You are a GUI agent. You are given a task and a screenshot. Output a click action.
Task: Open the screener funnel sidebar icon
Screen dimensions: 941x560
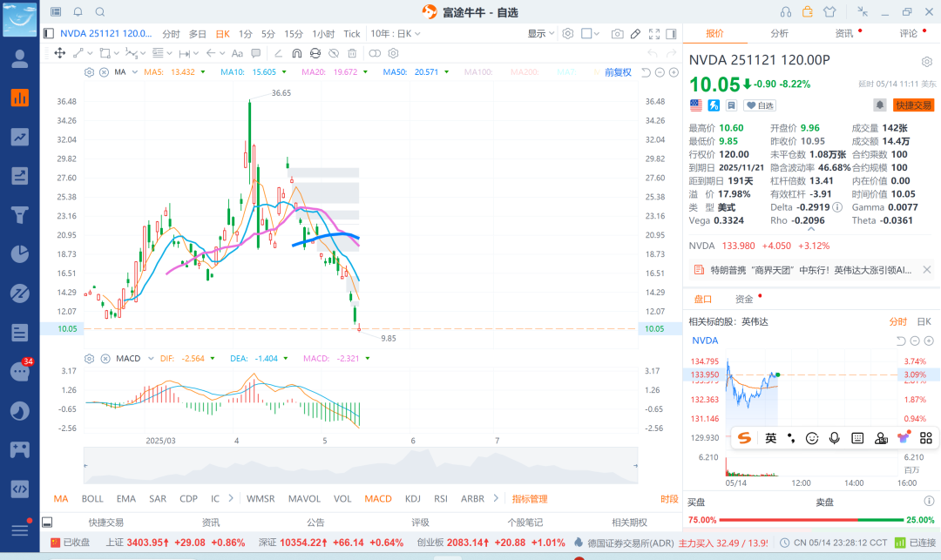point(20,214)
